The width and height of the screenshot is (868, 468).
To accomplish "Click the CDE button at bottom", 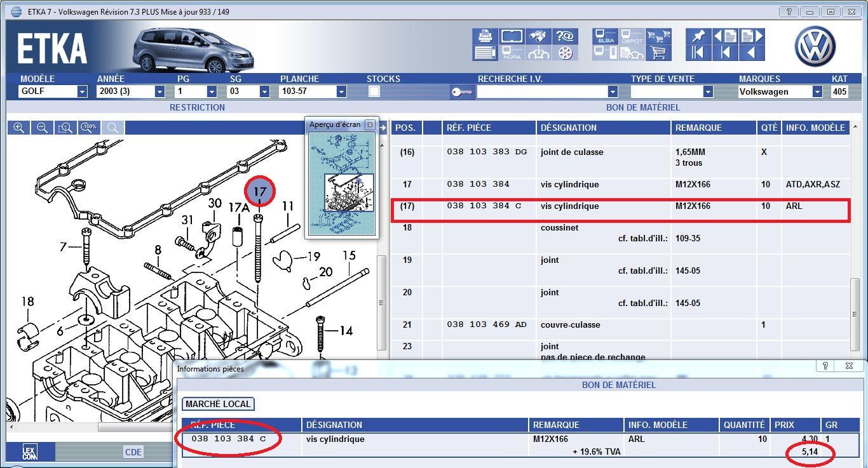I will pos(133,452).
